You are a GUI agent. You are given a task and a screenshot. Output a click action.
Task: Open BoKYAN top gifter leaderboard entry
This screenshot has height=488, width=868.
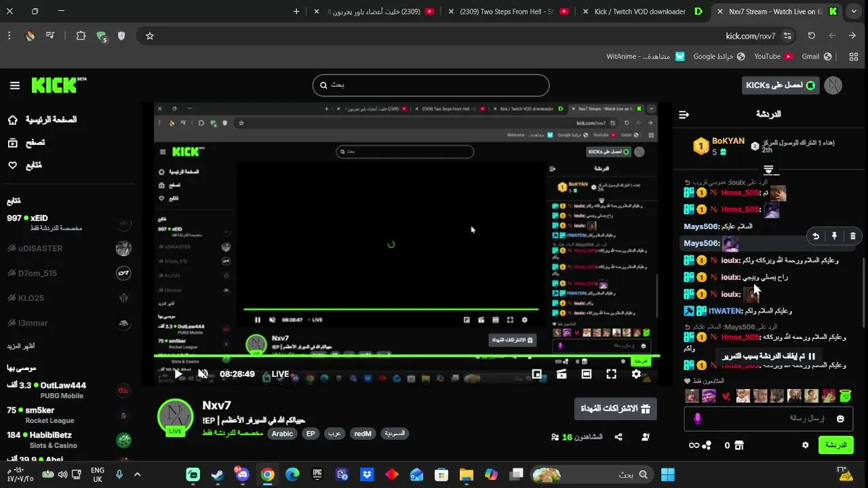[x=719, y=146]
